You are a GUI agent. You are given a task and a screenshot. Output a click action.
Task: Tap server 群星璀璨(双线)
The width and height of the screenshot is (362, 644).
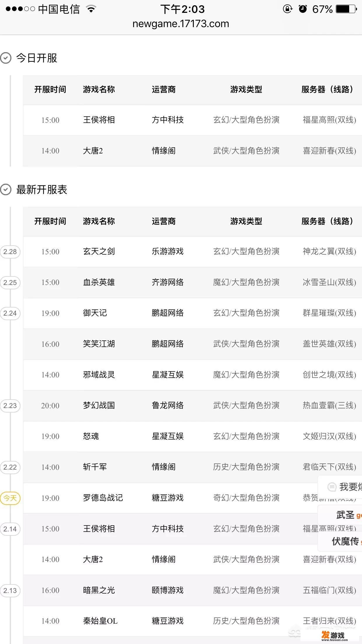pyautogui.click(x=329, y=313)
